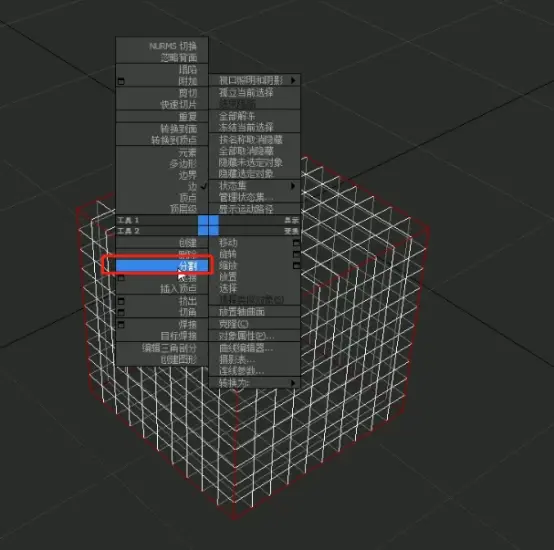Open settings box beside 缩放 (Scale)
Screen dimensions: 554x550
(296, 265)
